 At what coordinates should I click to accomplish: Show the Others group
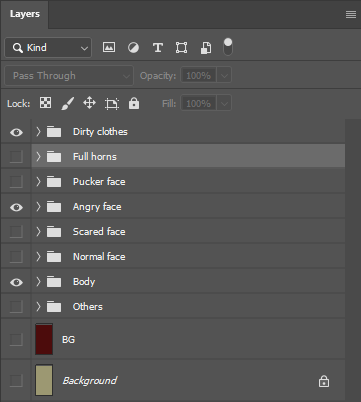[16, 307]
